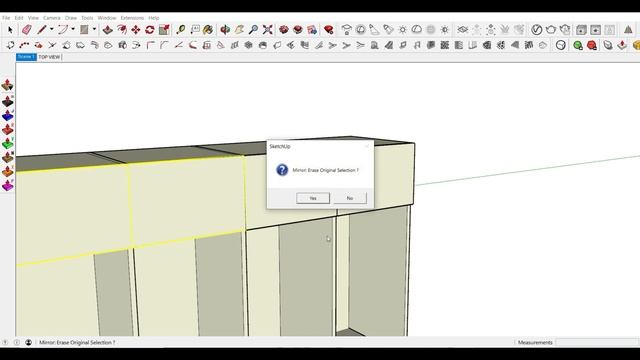Choose the Line pencil tool

pyautogui.click(x=42, y=29)
